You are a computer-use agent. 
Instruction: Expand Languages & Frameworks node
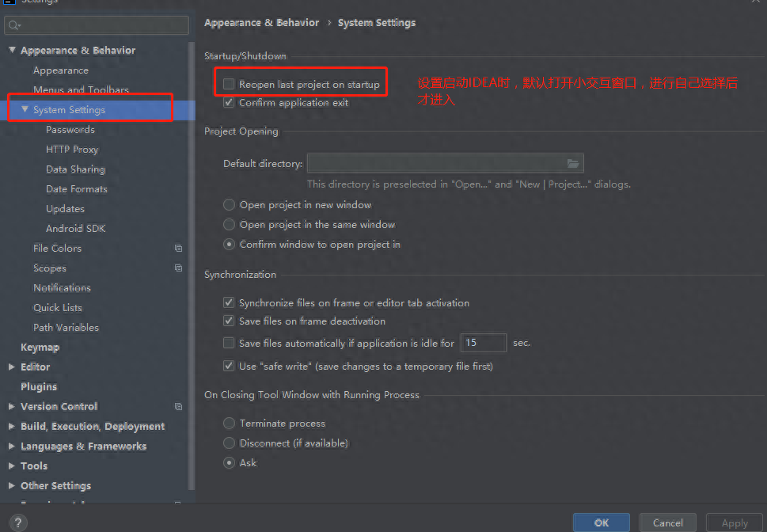point(12,446)
